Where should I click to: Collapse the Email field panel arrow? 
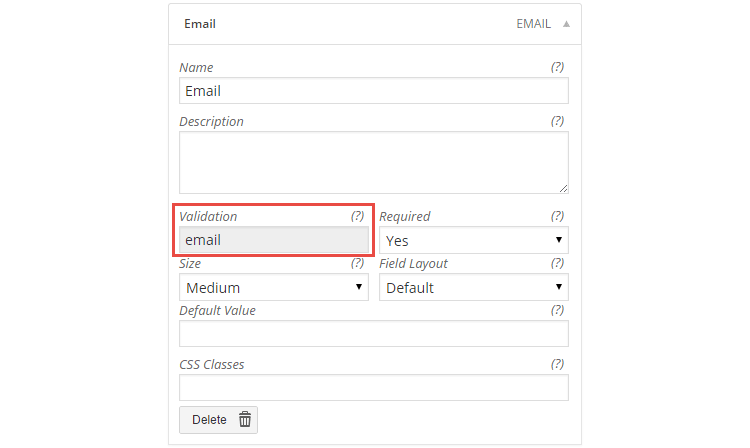pyautogui.click(x=566, y=24)
